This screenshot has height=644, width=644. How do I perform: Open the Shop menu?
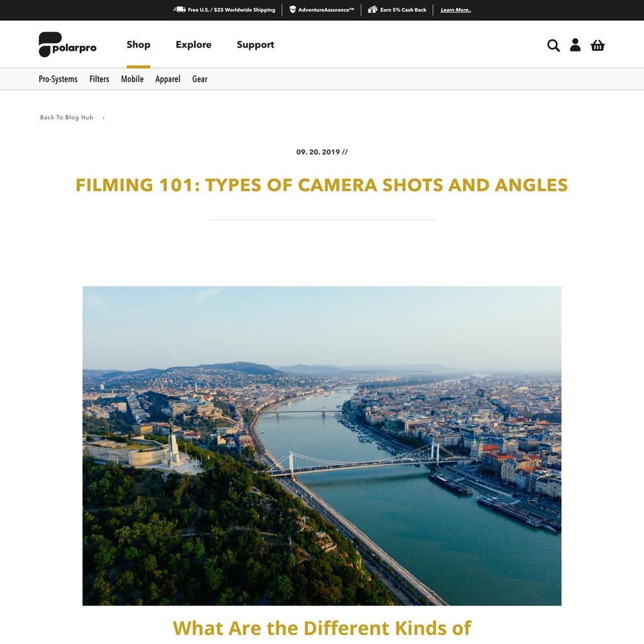(138, 44)
